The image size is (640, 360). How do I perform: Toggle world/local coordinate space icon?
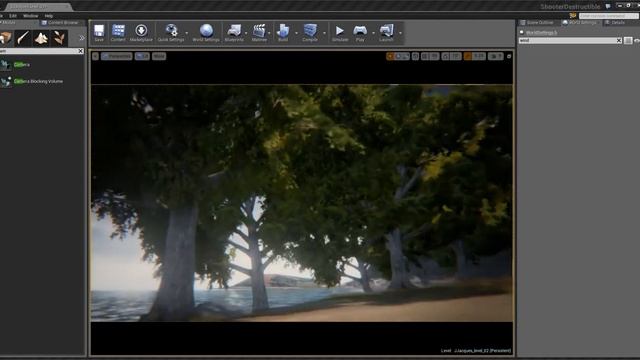[x=415, y=56]
